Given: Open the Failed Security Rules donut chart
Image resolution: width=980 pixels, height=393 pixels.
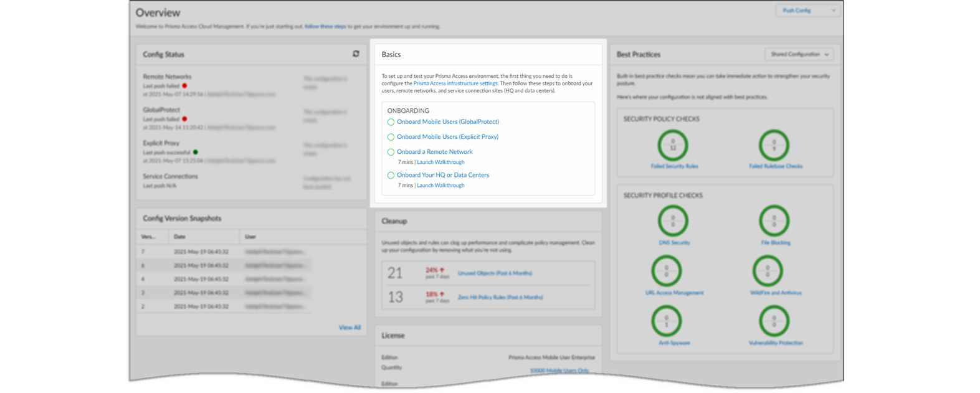Looking at the screenshot, I should click(x=673, y=145).
